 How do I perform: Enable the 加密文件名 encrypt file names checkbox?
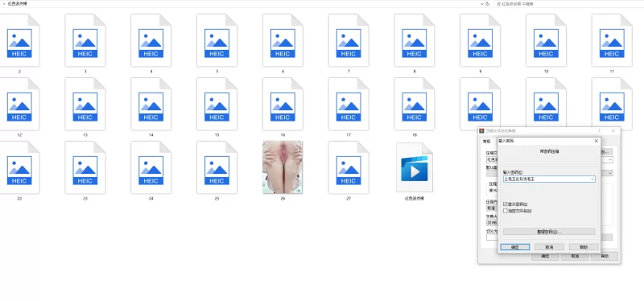point(506,211)
